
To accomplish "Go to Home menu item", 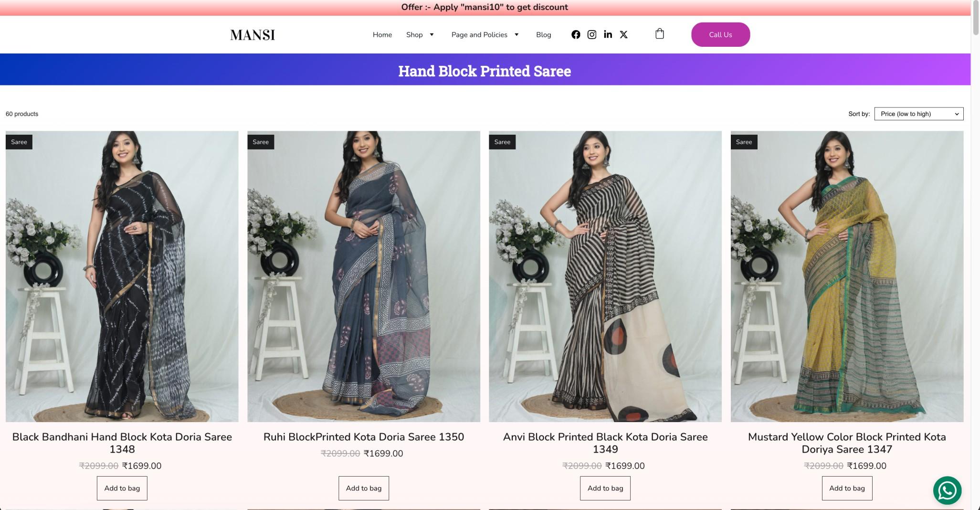I will 382,35.
